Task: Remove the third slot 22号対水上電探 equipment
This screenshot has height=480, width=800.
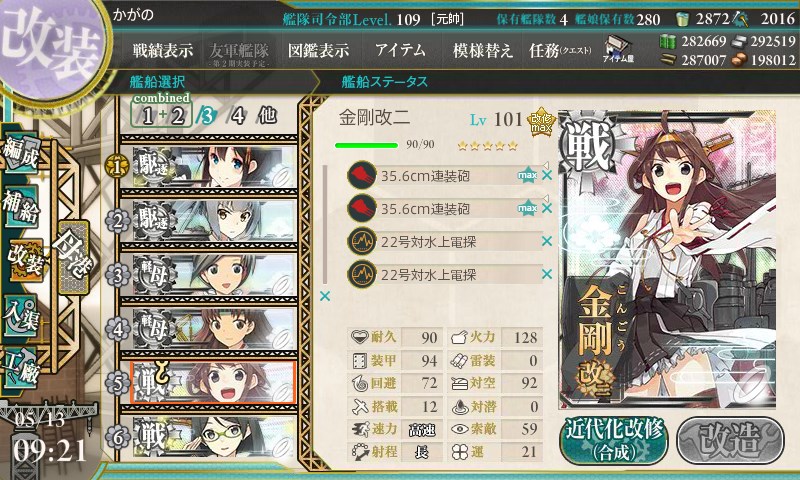Action: pos(547,241)
